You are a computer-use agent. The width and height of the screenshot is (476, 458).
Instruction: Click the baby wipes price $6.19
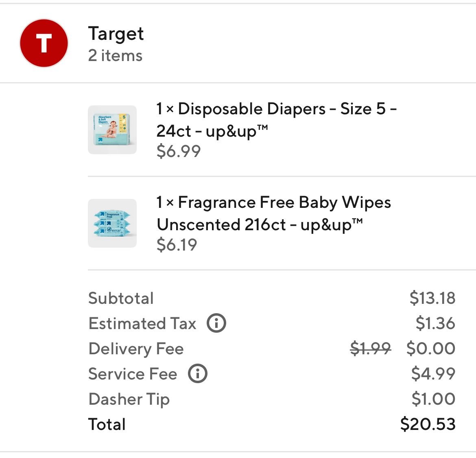(x=177, y=245)
